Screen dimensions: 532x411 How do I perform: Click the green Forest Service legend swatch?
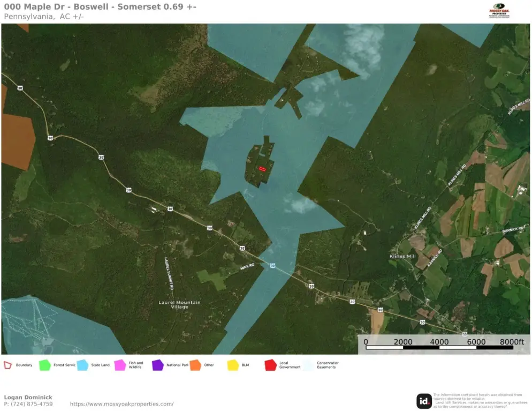pos(45,365)
